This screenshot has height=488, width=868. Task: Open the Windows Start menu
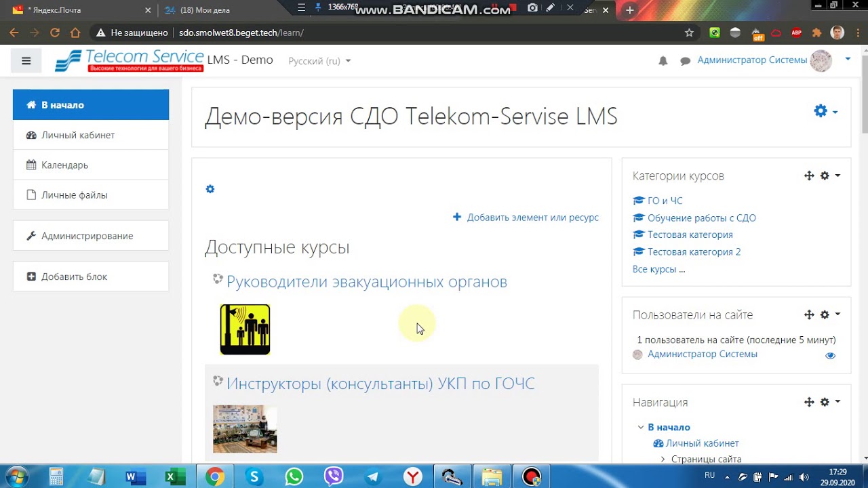(16, 476)
